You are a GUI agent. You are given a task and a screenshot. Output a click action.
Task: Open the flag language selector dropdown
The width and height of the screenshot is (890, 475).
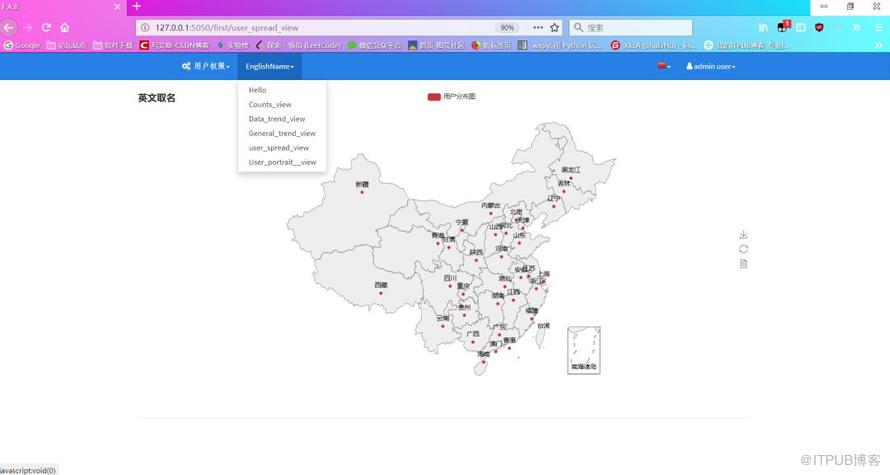pyautogui.click(x=664, y=66)
